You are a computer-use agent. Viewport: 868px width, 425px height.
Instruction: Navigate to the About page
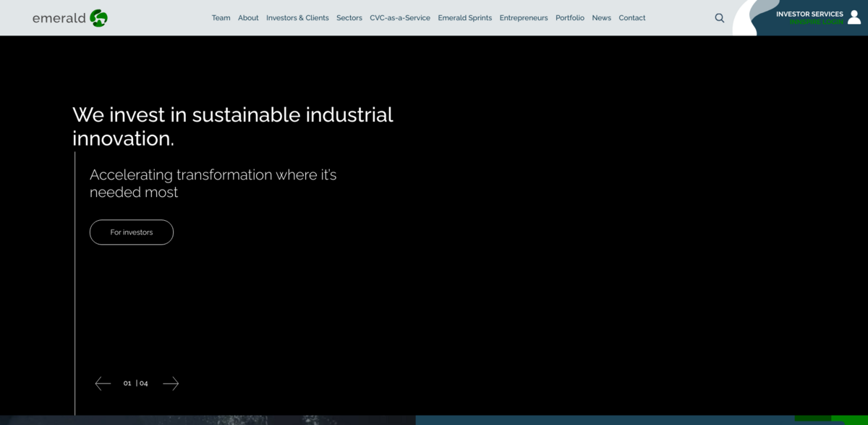point(248,18)
